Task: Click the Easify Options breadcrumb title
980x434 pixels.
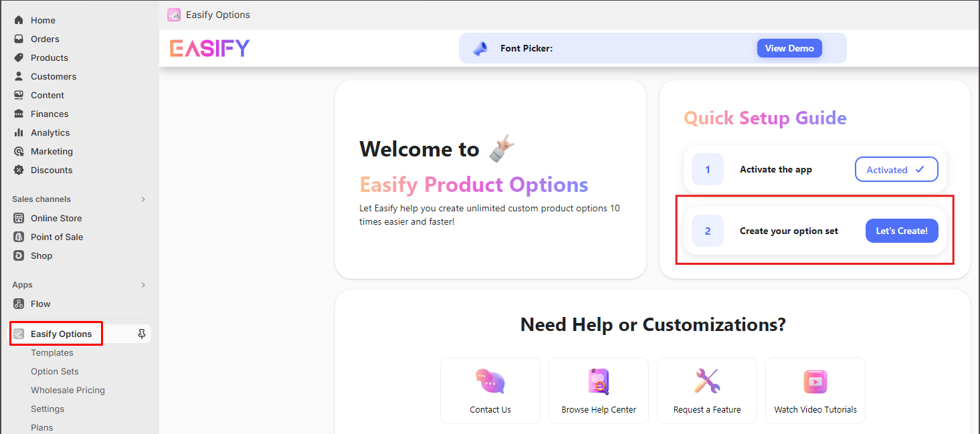Action: pyautogui.click(x=217, y=14)
